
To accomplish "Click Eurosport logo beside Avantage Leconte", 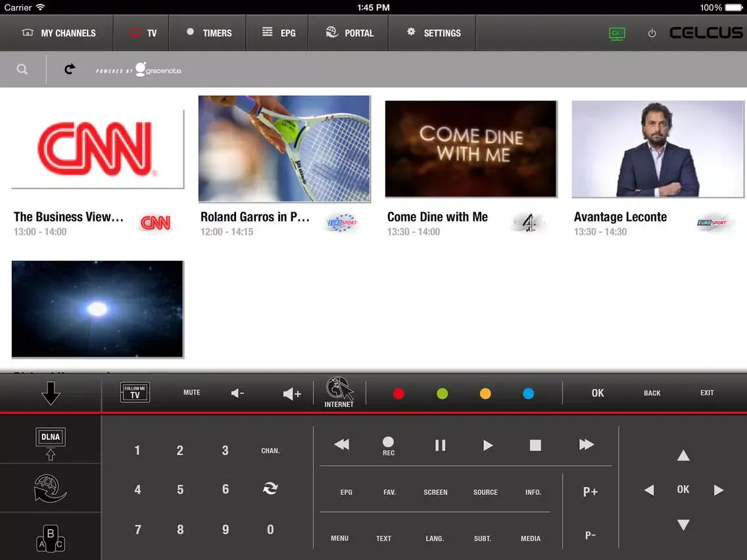I will click(x=712, y=222).
